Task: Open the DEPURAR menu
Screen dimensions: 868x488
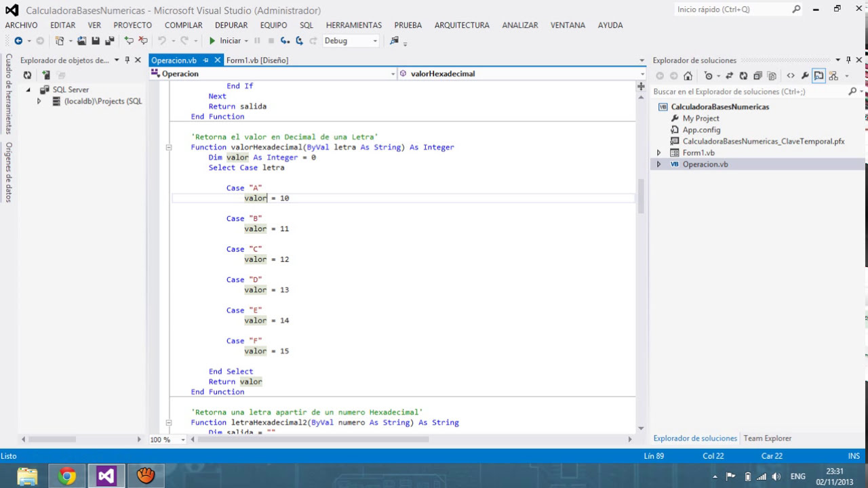Action: point(231,25)
